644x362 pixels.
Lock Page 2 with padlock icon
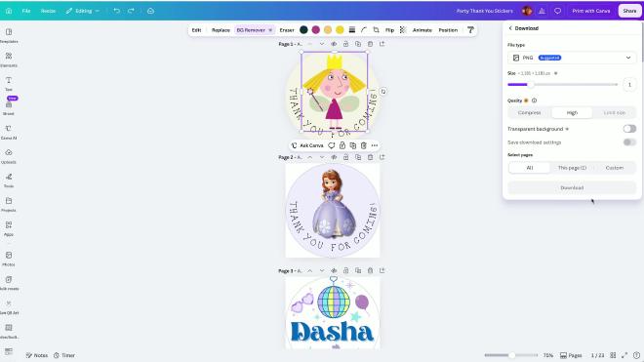345,157
